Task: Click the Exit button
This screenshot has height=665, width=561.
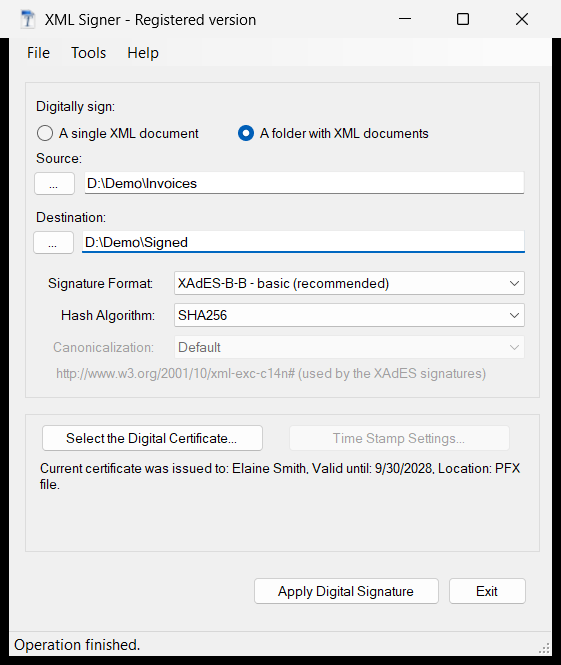Action: click(487, 591)
